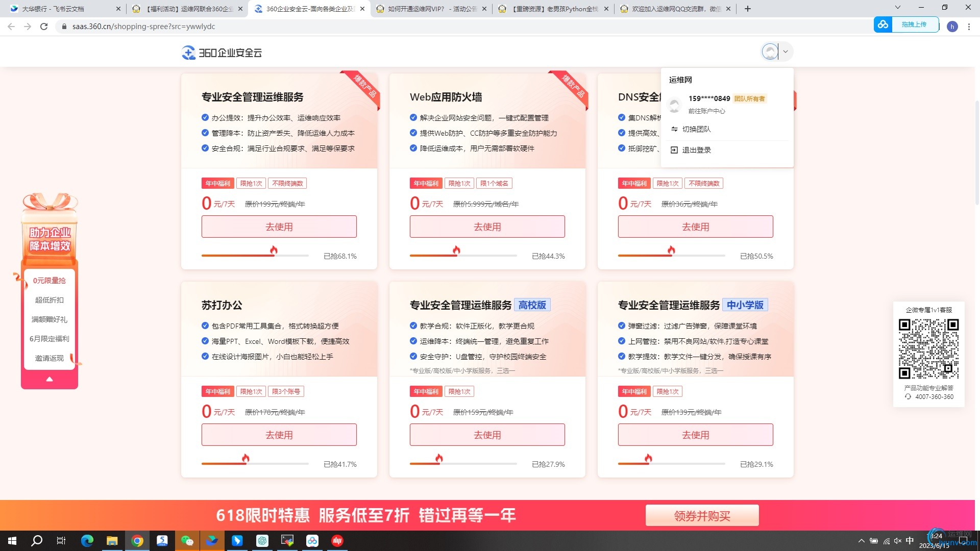
Task: Open Microsoft Edge from taskbar
Action: tap(87, 541)
